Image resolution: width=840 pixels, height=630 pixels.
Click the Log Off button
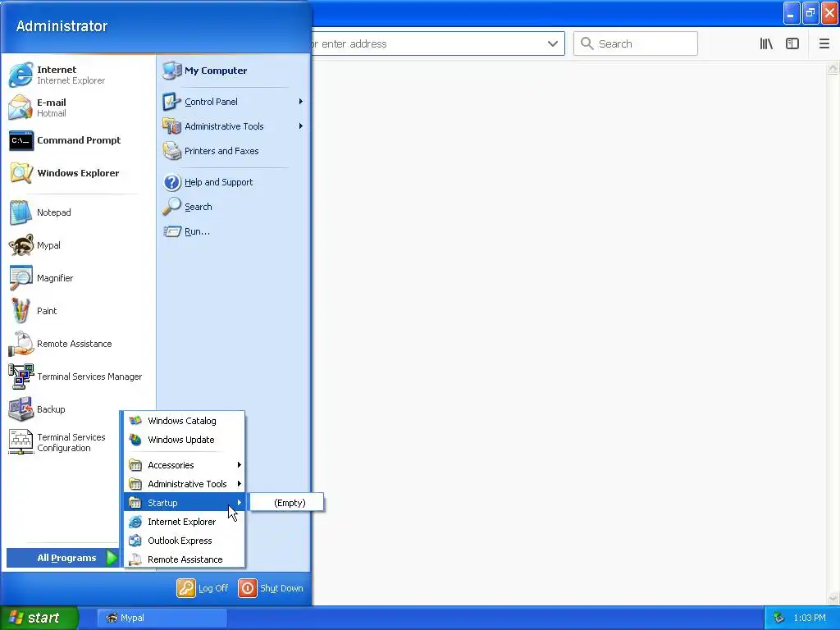[x=203, y=588]
